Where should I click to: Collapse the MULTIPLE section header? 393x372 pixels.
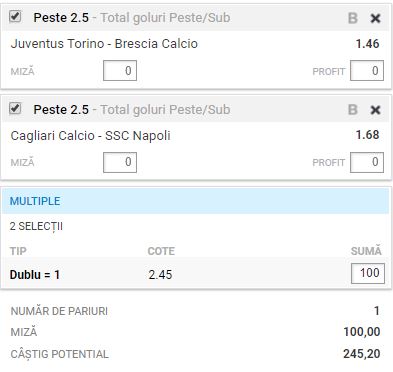(x=196, y=201)
